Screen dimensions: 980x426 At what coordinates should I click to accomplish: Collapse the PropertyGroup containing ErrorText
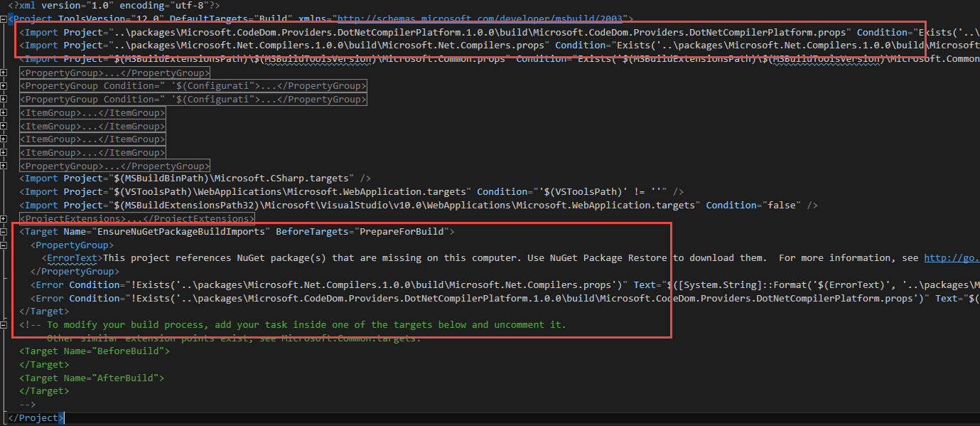[4, 245]
